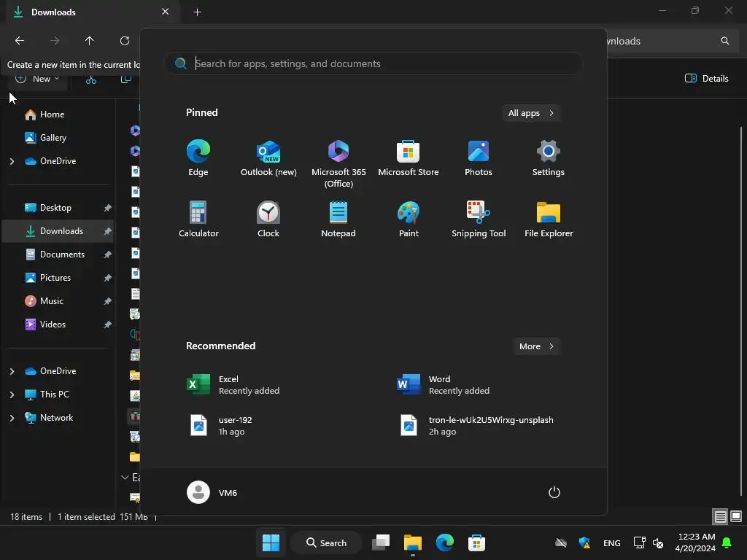Open Music quick access folder
The height and width of the screenshot is (560, 747).
(x=57, y=301)
